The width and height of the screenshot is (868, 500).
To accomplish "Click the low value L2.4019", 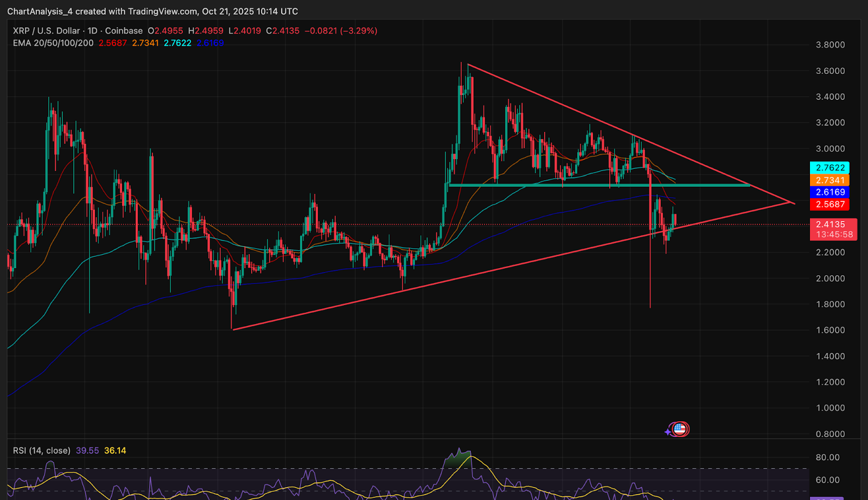I will [x=245, y=31].
